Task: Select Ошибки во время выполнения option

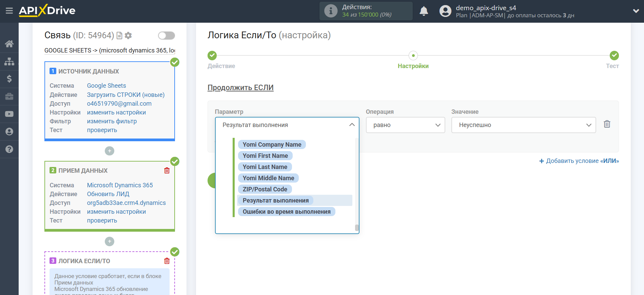Action: click(x=287, y=212)
